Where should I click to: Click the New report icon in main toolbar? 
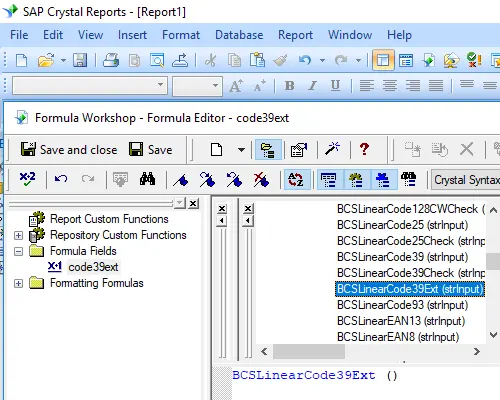pos(22,60)
